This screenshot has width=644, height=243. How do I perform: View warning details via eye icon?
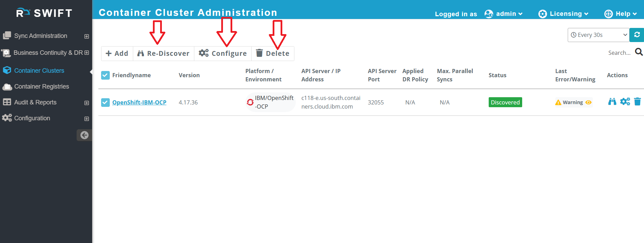tap(588, 102)
